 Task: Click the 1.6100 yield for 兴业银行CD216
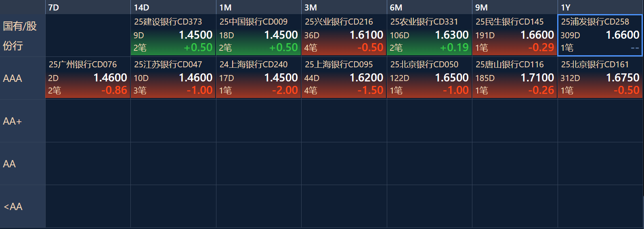pyautogui.click(x=366, y=35)
